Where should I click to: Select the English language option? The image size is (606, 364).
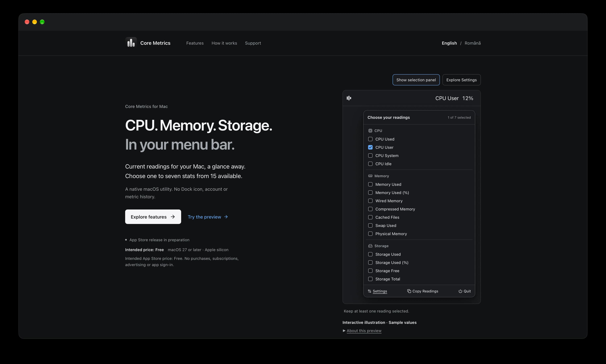pos(449,43)
